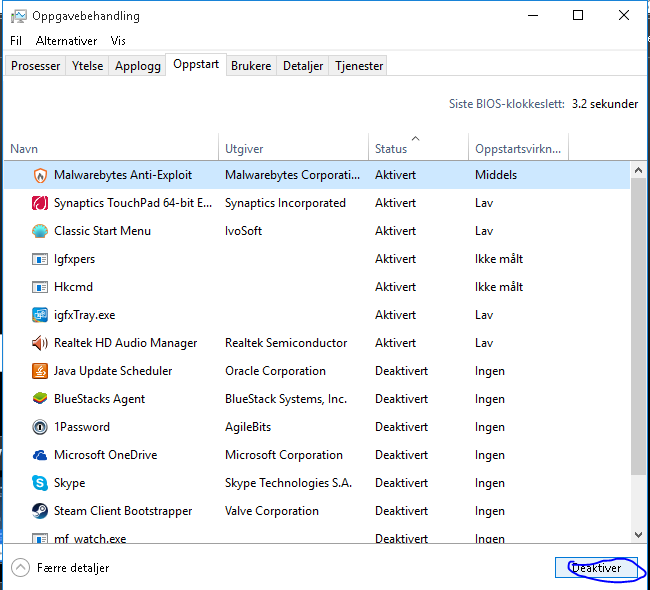This screenshot has width=650, height=590.
Task: Select the Hkcmd entry name
Action: [x=73, y=287]
